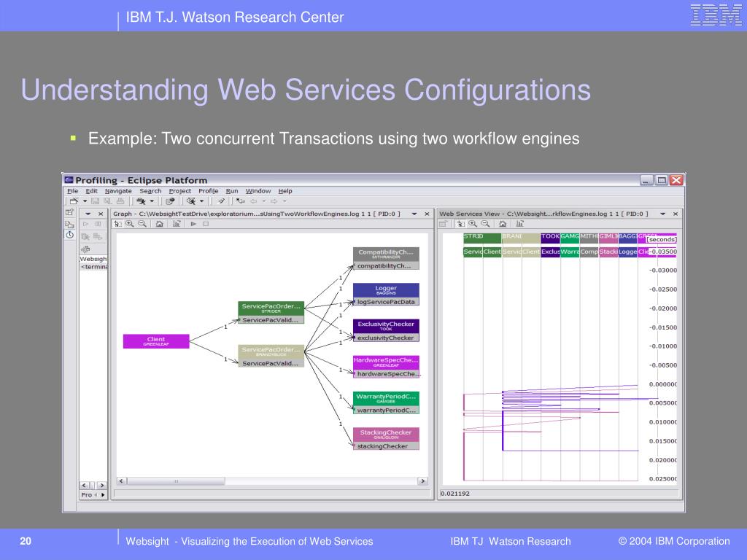Viewport: 747px width, 560px height.
Task: Select the StackingChecker node in graph
Action: coord(386,438)
